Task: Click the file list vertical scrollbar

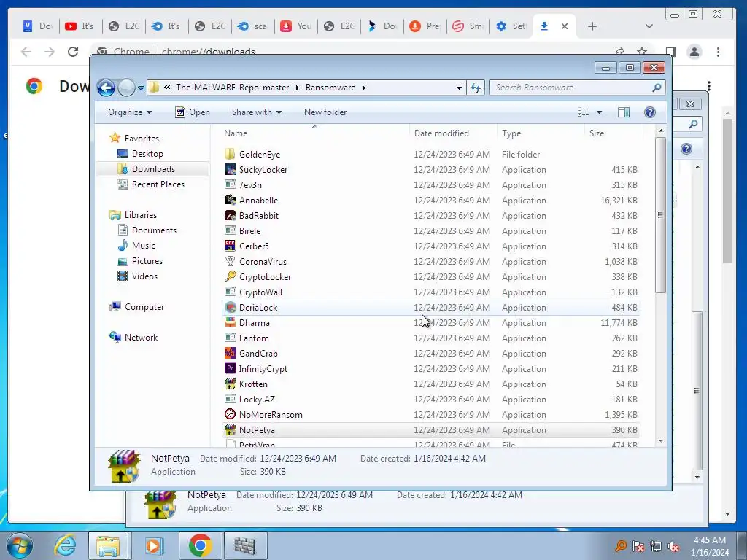Action: tap(660, 215)
